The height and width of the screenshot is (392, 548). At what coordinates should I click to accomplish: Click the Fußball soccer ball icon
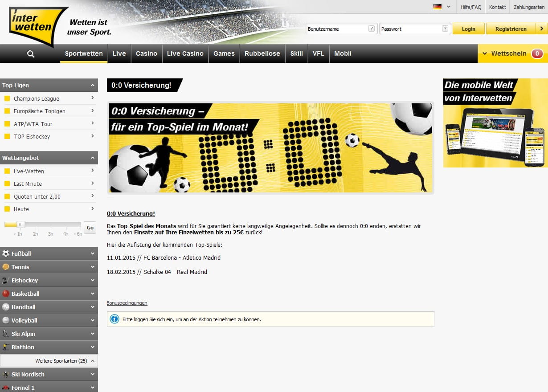click(6, 253)
